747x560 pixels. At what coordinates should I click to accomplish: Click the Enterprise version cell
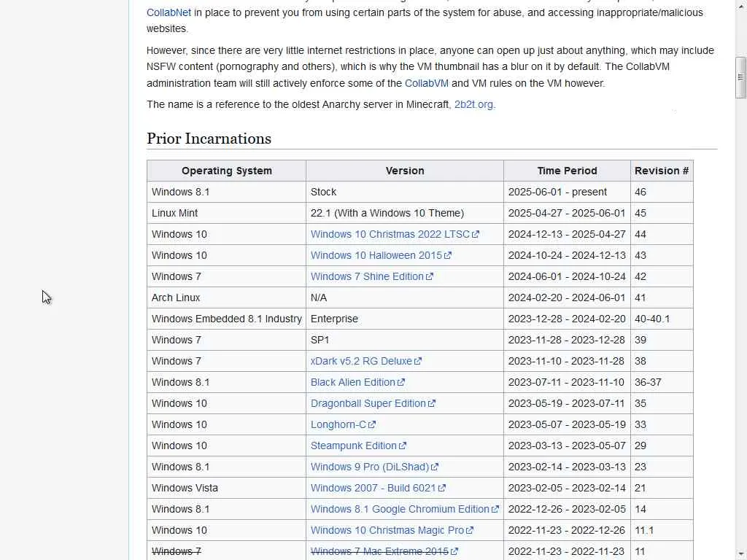point(405,319)
